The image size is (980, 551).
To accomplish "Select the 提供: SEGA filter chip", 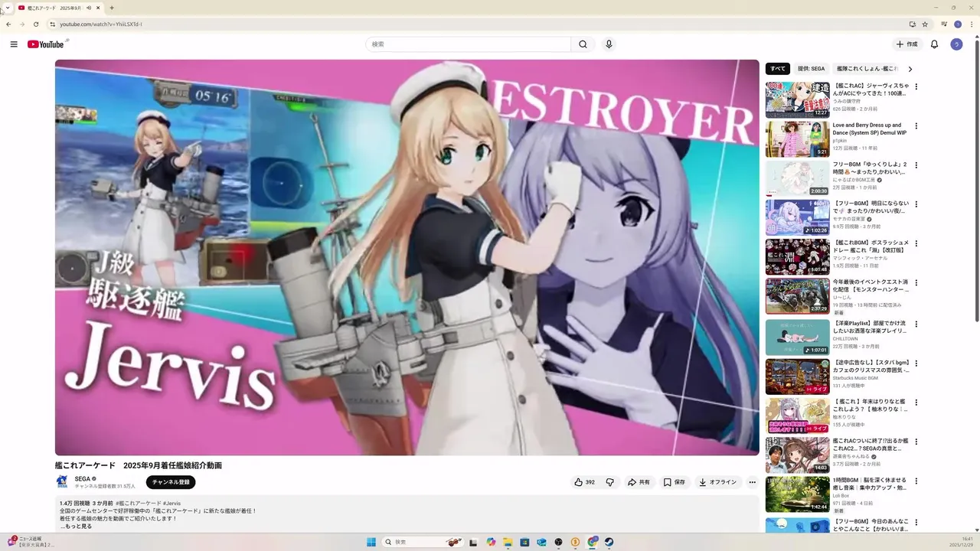I will 811,69.
